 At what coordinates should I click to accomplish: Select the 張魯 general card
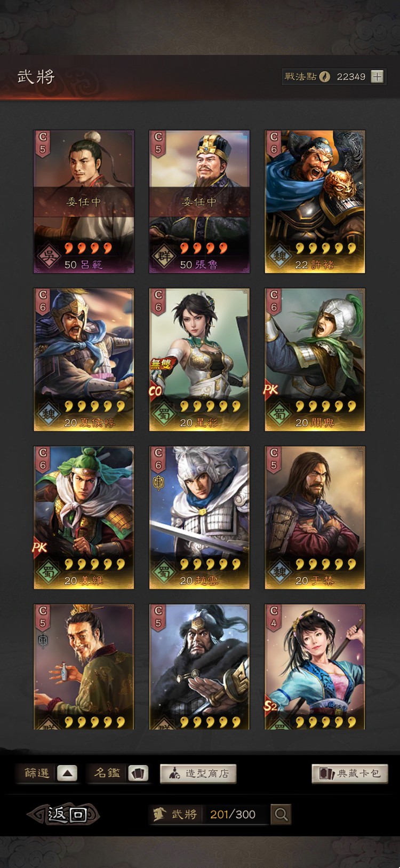[199, 202]
